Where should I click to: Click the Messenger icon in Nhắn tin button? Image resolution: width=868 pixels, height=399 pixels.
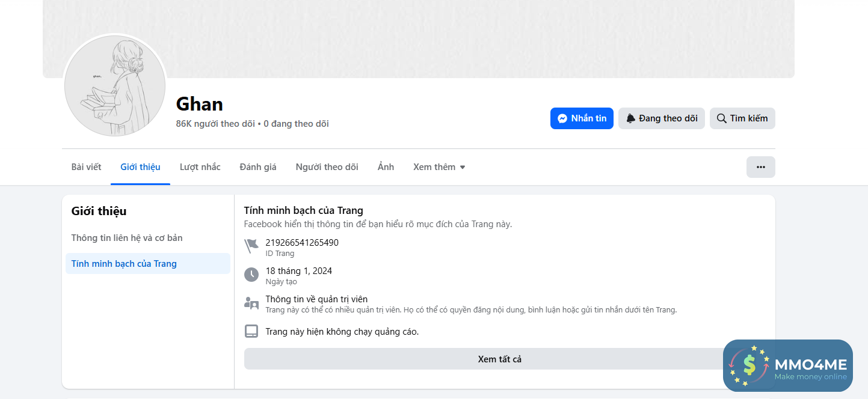pyautogui.click(x=562, y=119)
